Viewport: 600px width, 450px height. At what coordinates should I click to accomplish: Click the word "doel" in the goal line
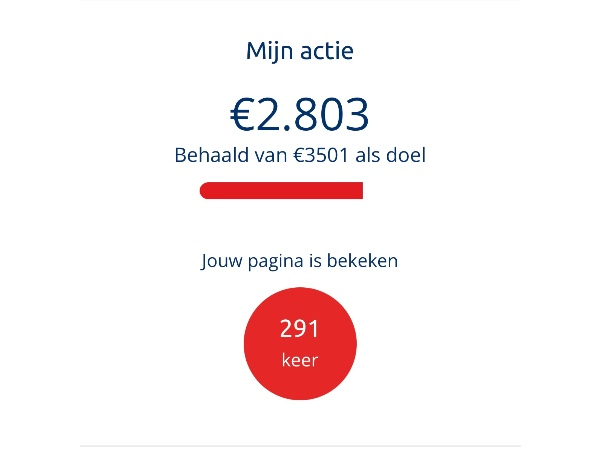(x=407, y=156)
